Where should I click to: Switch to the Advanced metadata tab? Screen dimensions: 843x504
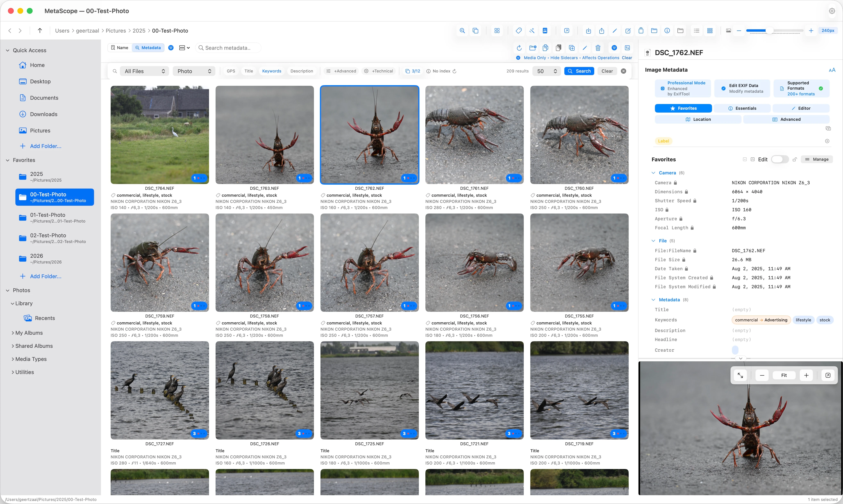pyautogui.click(x=786, y=119)
